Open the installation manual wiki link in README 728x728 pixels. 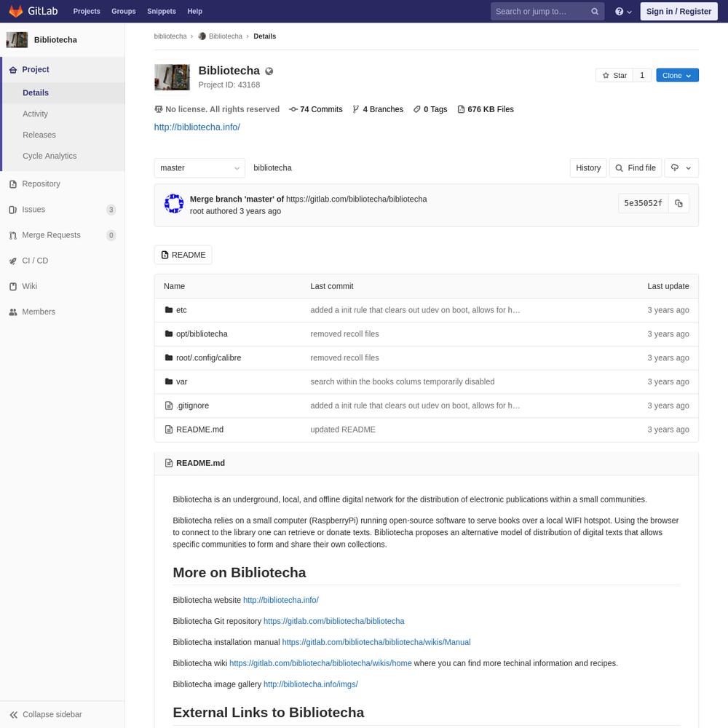pos(376,643)
